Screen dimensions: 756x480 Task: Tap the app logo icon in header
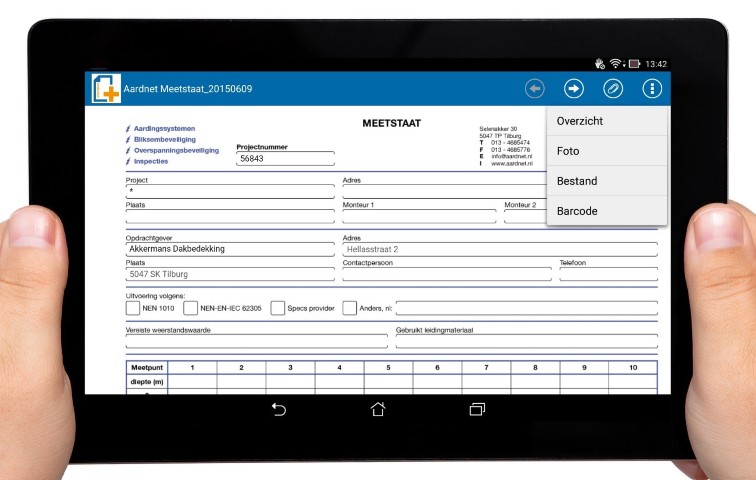tap(106, 89)
